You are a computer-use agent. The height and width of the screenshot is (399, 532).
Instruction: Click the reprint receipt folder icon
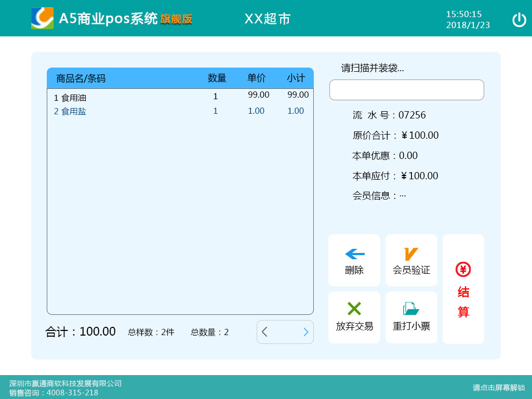tap(410, 309)
